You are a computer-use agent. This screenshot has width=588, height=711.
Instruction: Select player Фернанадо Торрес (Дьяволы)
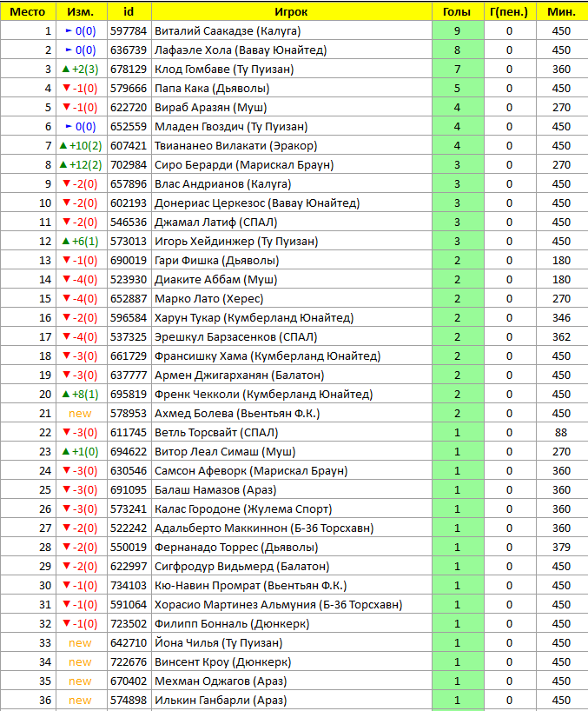236,548
